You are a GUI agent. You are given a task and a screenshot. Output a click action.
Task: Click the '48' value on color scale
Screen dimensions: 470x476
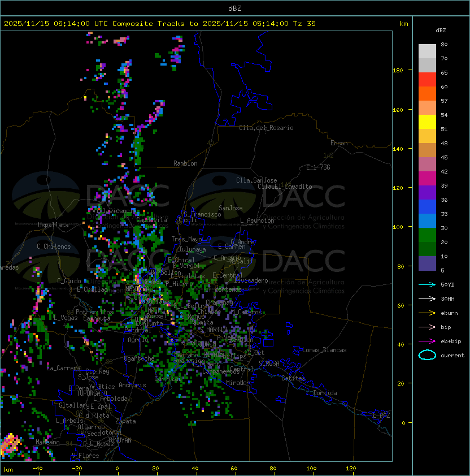(444, 143)
